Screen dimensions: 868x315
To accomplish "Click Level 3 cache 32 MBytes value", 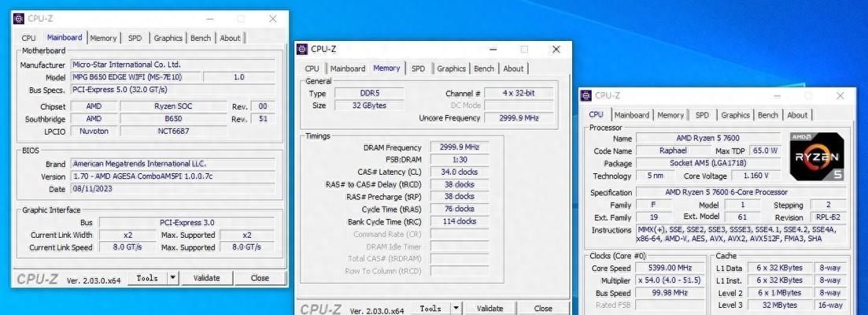I will coord(779,305).
